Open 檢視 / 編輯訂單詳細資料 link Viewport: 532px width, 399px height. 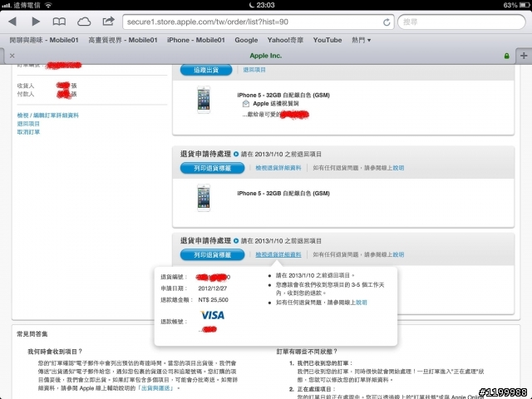pos(48,116)
